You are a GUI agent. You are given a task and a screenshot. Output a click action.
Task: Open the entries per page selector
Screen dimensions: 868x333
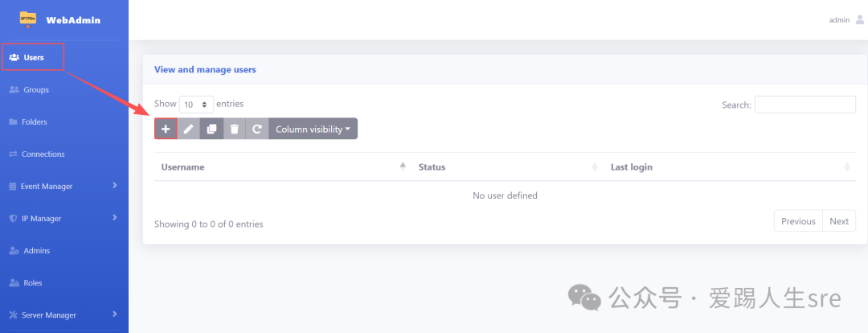[196, 105]
